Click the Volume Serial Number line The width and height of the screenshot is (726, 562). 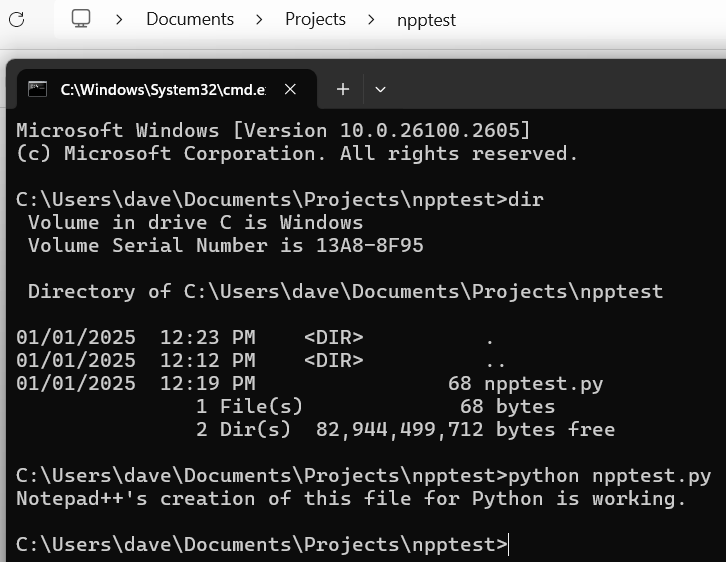pos(225,245)
